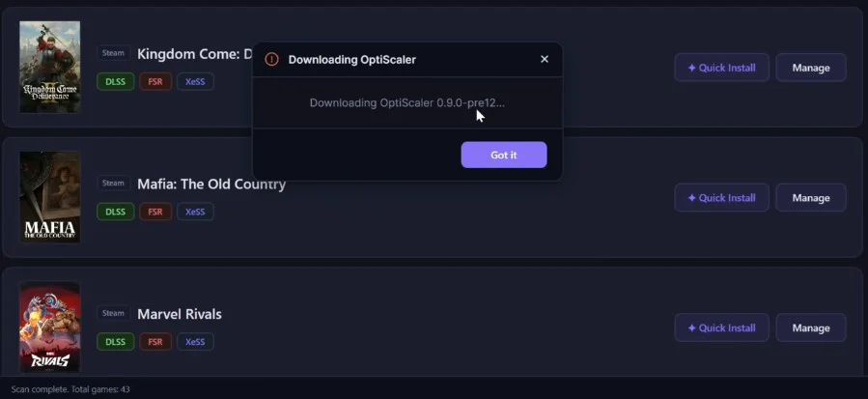868x399 pixels.
Task: Quick Install for Mafia: The Old Country
Action: 721,198
